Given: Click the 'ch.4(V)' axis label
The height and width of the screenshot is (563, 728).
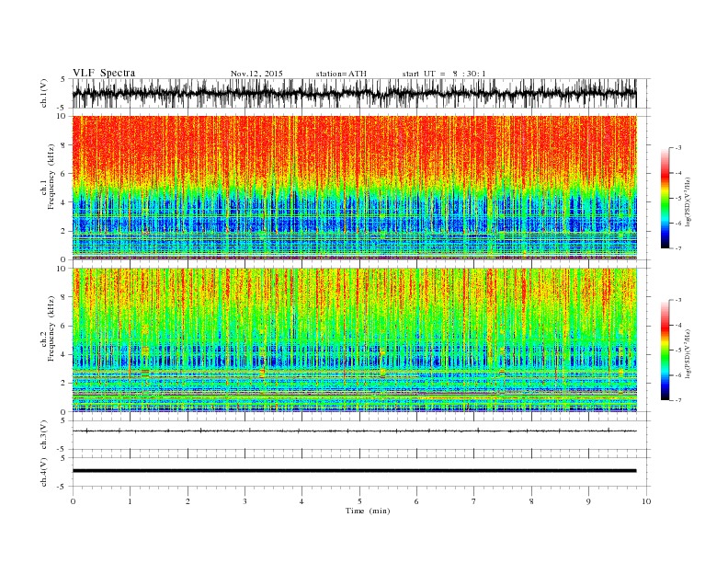Looking at the screenshot, I should click(43, 472).
